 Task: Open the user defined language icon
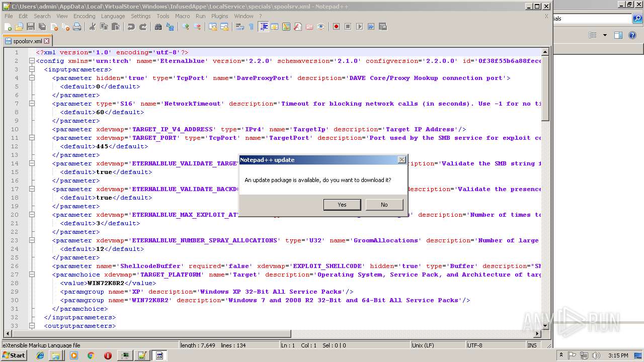coord(275,27)
